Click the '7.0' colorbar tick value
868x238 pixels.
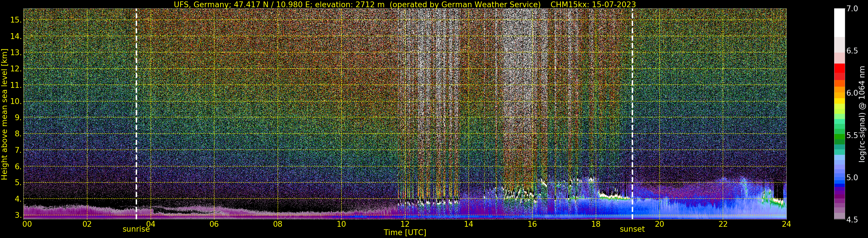(x=852, y=9)
